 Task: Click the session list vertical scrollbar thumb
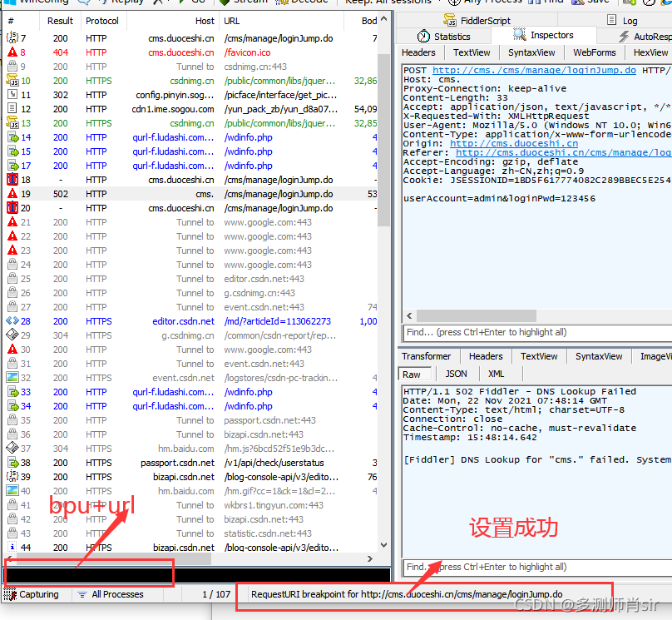point(383,139)
